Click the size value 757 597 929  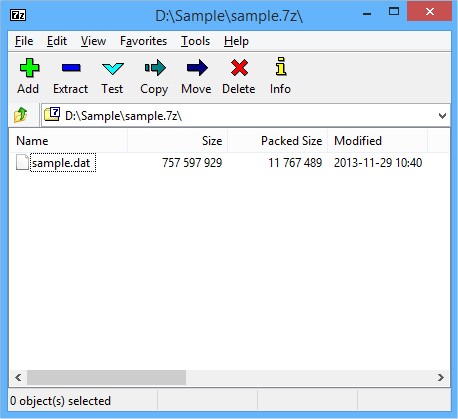192,163
